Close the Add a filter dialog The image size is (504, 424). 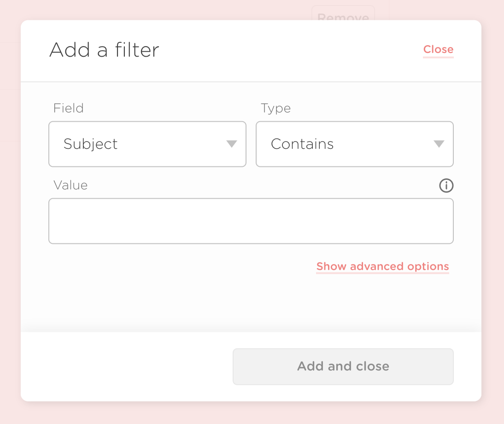(438, 49)
